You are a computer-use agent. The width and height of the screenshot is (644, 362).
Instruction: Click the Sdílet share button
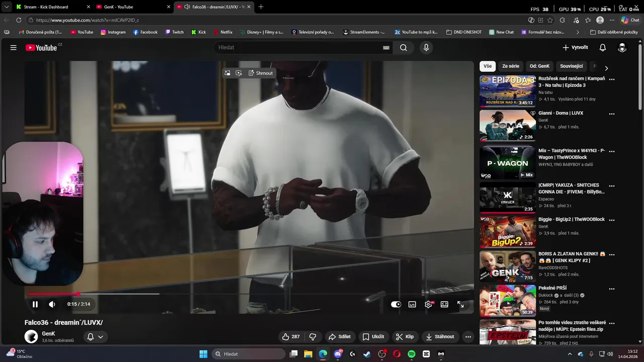[x=339, y=337]
